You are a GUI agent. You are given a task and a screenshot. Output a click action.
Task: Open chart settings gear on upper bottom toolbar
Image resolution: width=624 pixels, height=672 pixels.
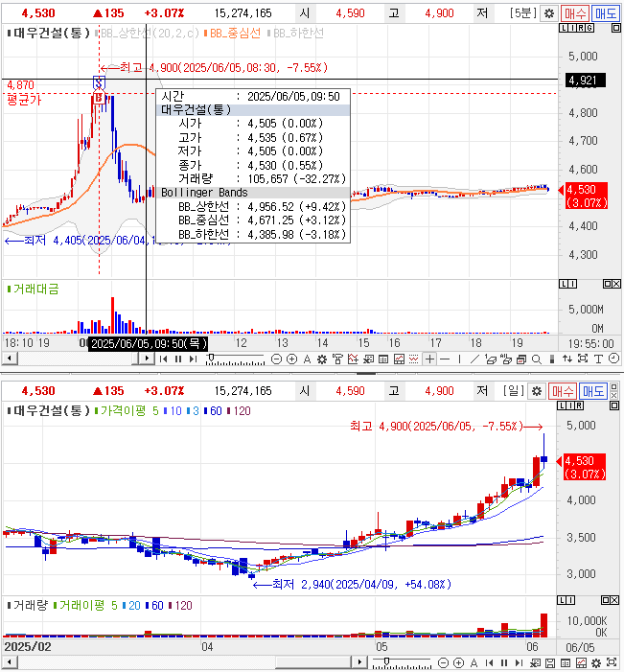click(322, 359)
